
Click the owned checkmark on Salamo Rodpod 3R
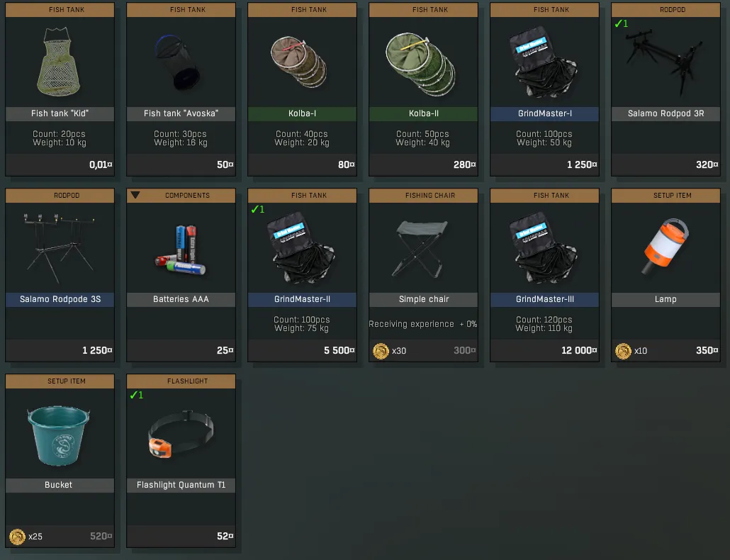point(621,23)
